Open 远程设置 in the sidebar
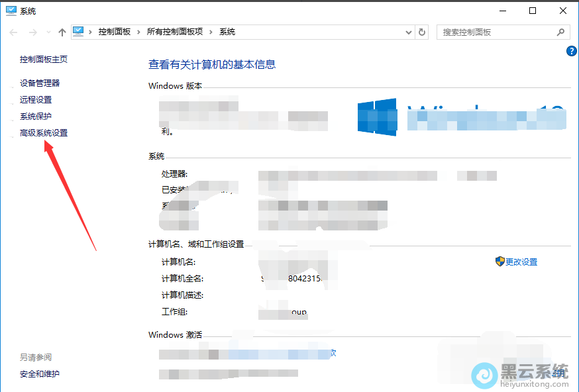The image size is (579, 392). (36, 100)
